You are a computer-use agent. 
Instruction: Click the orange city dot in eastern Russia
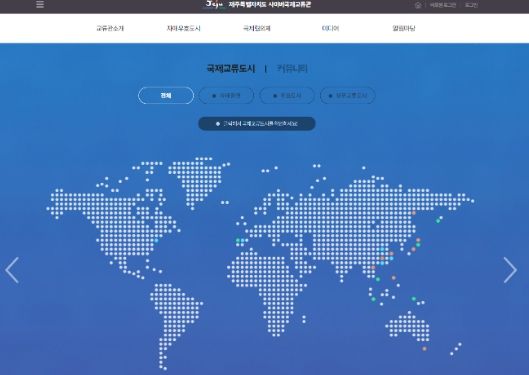[x=414, y=213]
